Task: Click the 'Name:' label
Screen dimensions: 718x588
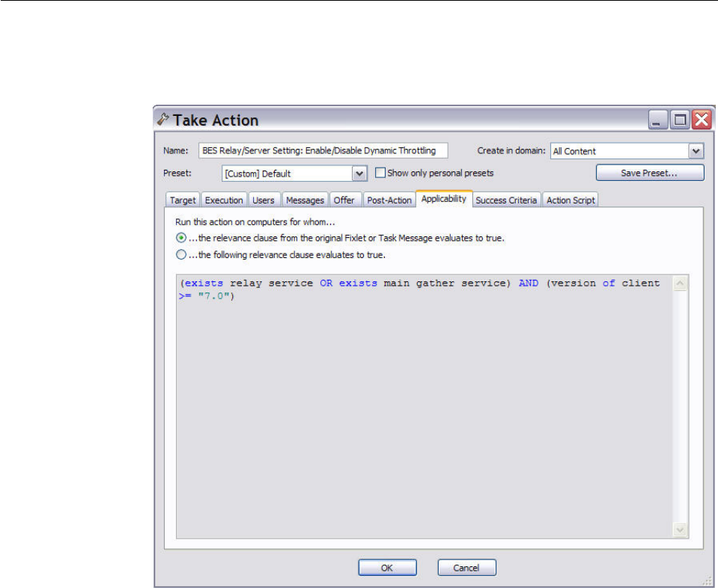Action: [176, 150]
